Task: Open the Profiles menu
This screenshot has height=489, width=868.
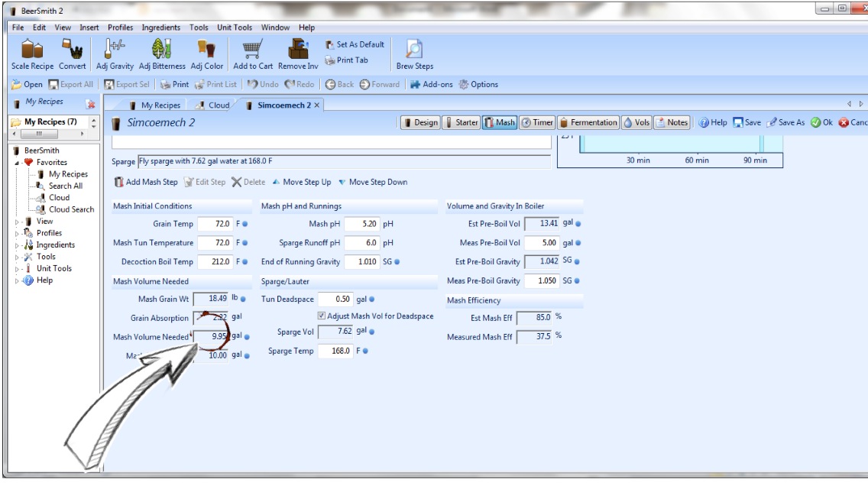Action: coord(120,28)
